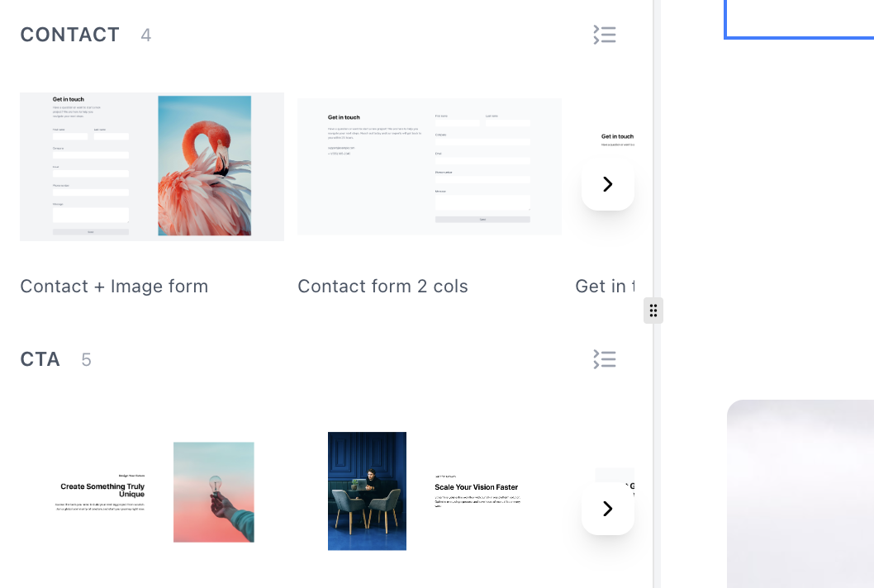Open the Contact form 2 cols block
Screen dimensions: 874x588
429,166
